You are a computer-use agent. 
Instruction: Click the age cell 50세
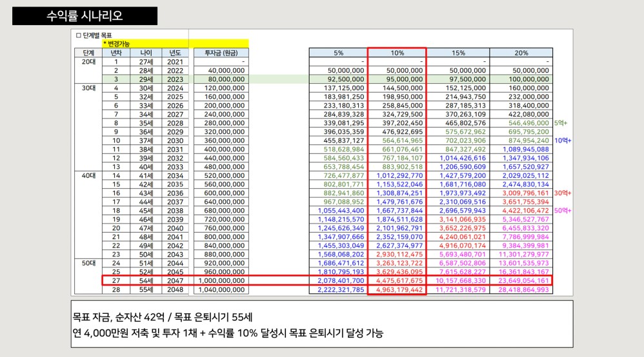146,255
